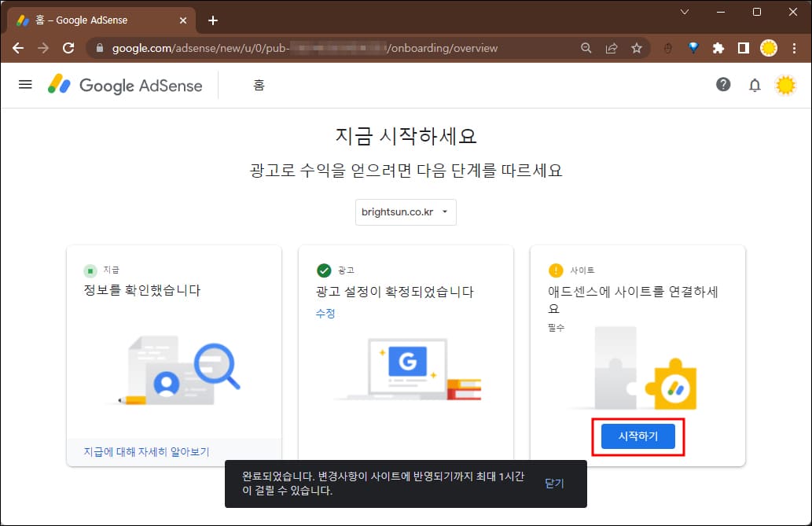Open the AdSense hamburger menu
This screenshot has width=812, height=526.
(25, 84)
